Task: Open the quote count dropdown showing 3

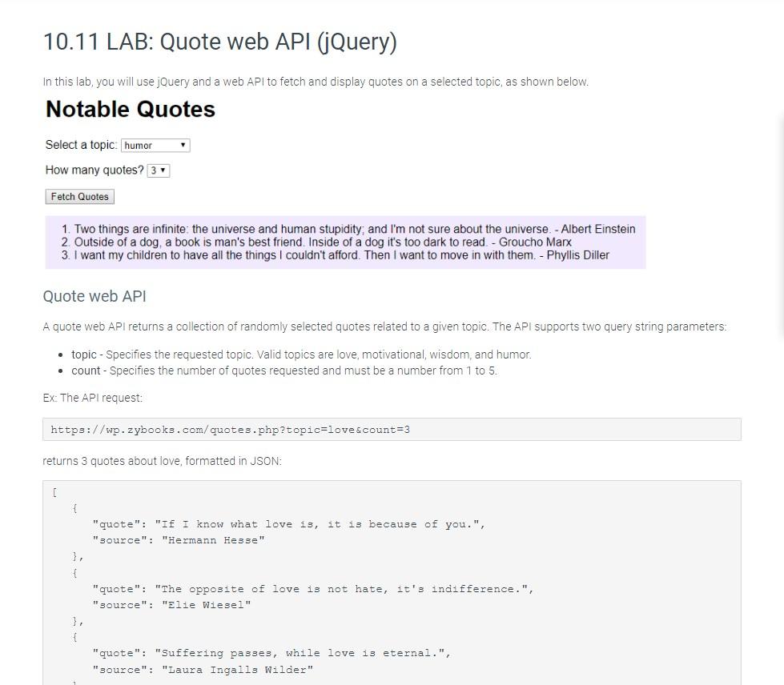Action: coord(157,170)
